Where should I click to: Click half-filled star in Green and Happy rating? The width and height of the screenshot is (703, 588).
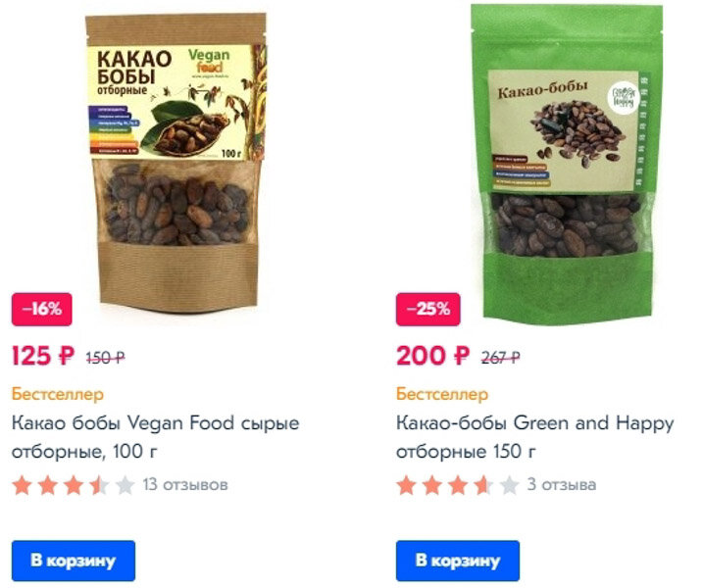pyautogui.click(x=483, y=485)
